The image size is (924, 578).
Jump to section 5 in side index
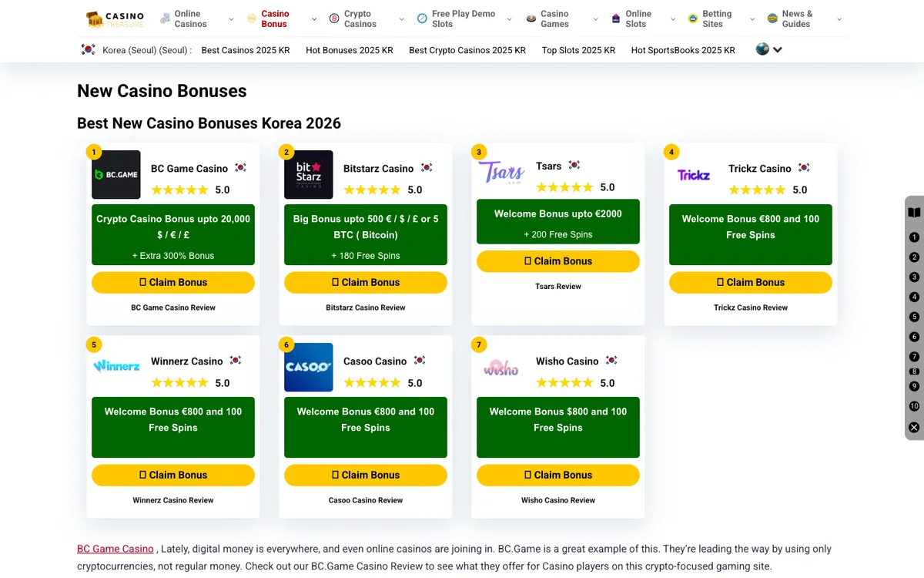pyautogui.click(x=914, y=317)
